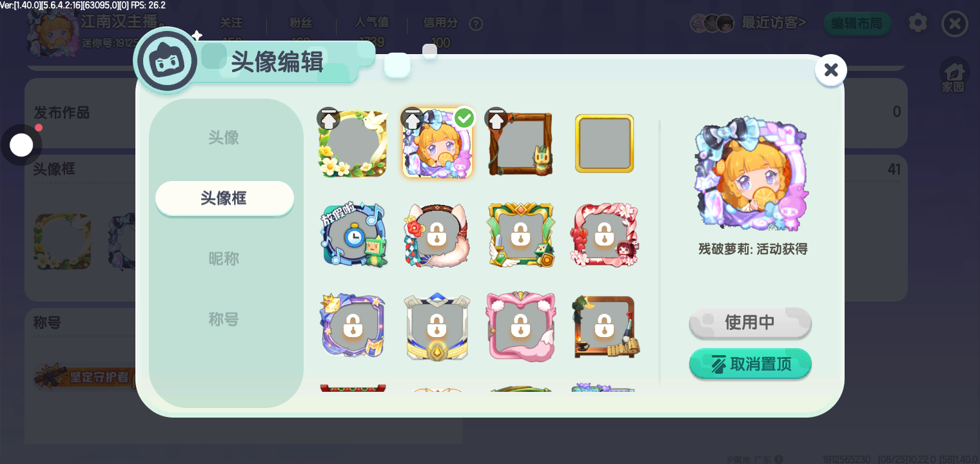
Task: Open the 称号 tab
Action: tap(224, 319)
